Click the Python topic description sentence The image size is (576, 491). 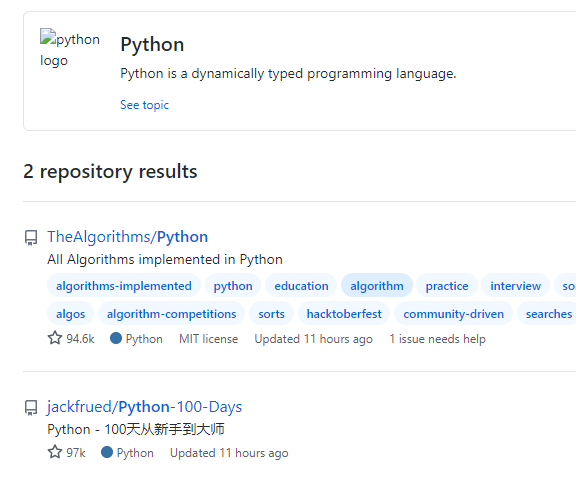[x=288, y=74]
